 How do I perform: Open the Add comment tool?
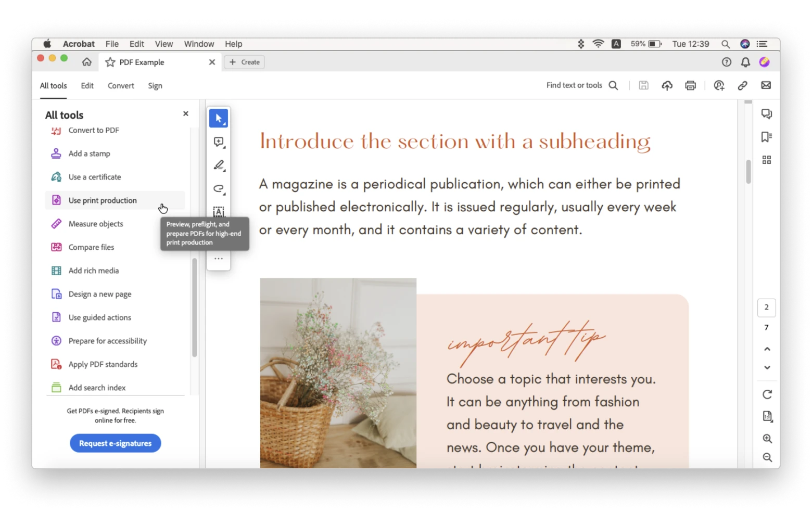coord(219,142)
